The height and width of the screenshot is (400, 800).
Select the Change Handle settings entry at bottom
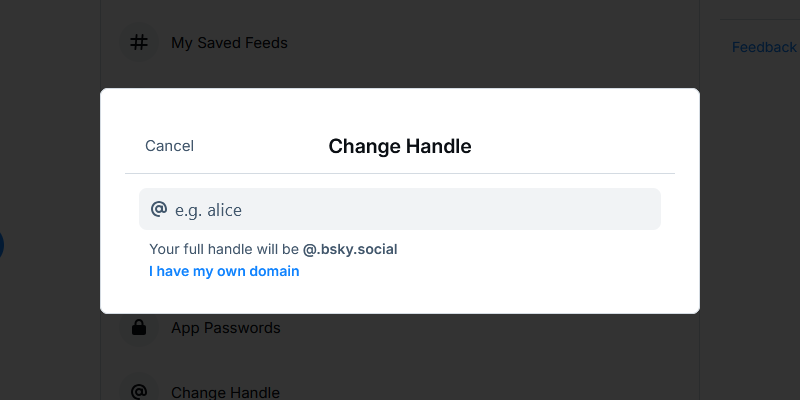(x=225, y=393)
